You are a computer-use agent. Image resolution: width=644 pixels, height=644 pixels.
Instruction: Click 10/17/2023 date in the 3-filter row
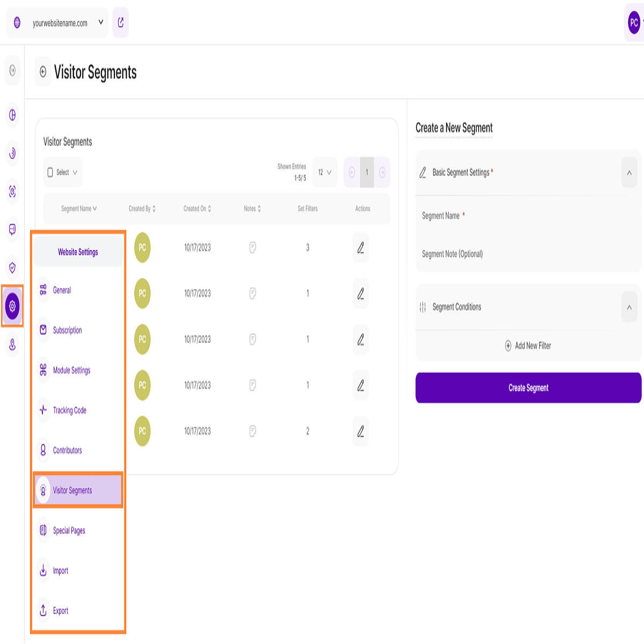pyautogui.click(x=197, y=247)
